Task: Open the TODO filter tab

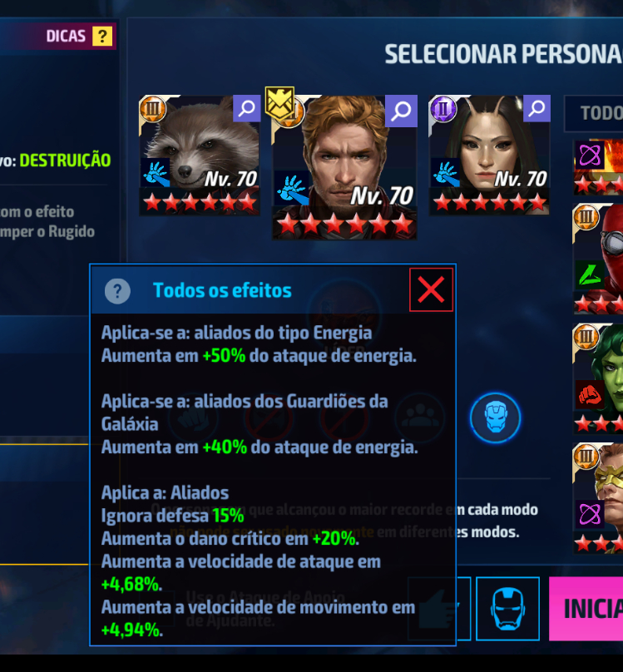Action: click(594, 114)
